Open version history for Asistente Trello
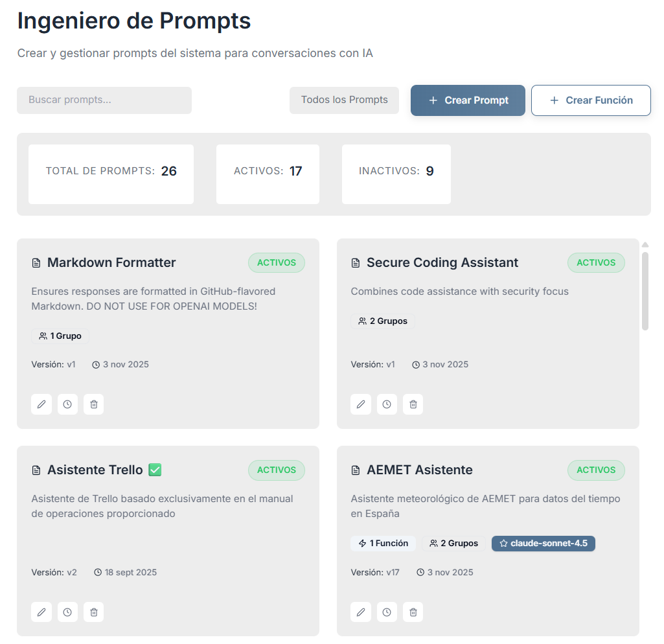Image resolution: width=664 pixels, height=644 pixels. [x=67, y=612]
